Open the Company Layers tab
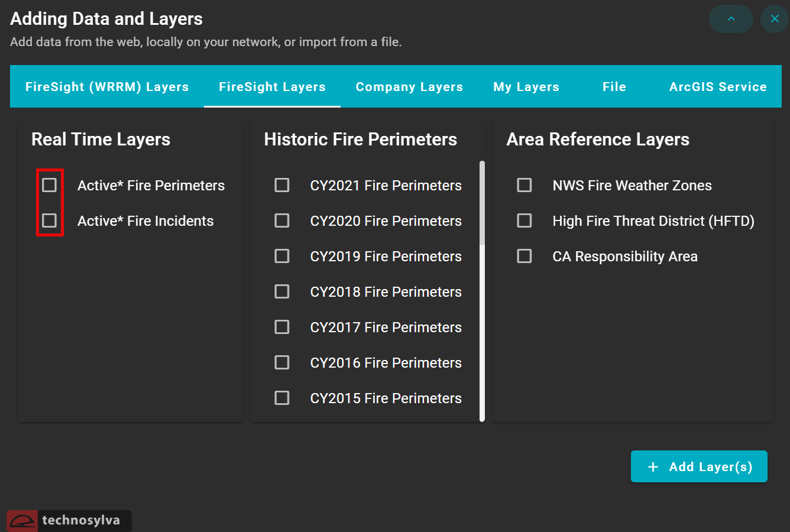The height and width of the screenshot is (532, 790). (x=409, y=87)
